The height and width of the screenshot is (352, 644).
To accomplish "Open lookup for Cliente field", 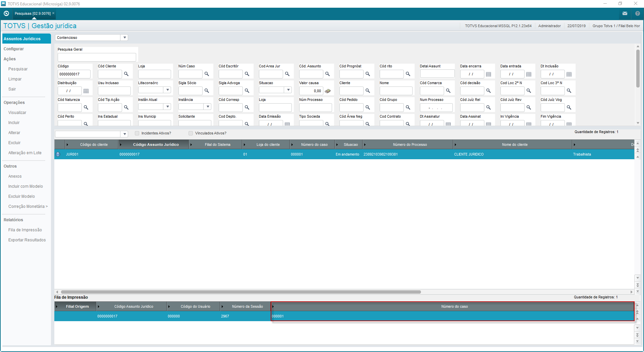I will [368, 91].
